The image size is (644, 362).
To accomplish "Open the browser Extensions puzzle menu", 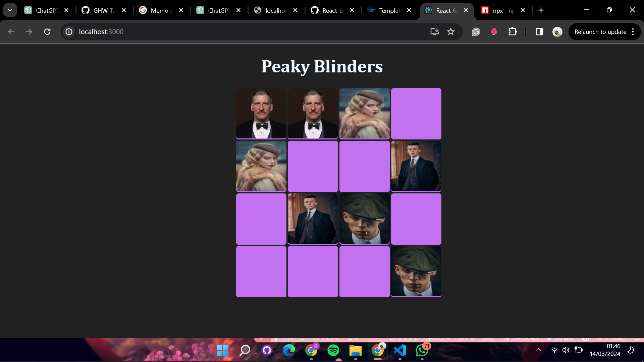I will (x=513, y=32).
